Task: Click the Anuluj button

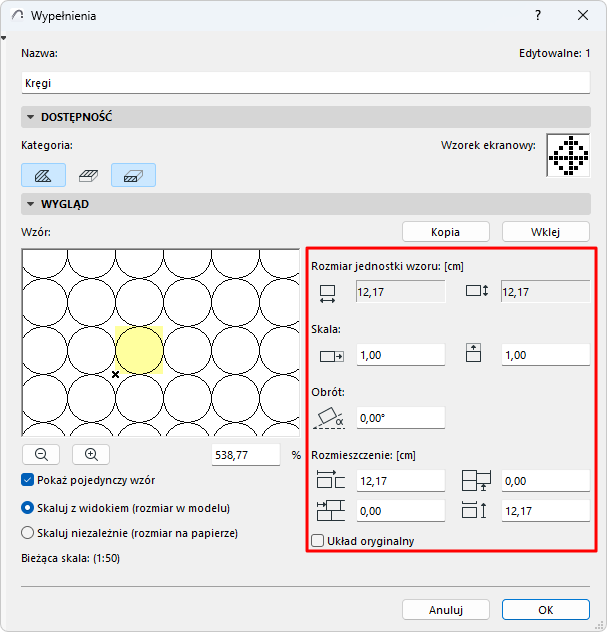Action: point(446,609)
